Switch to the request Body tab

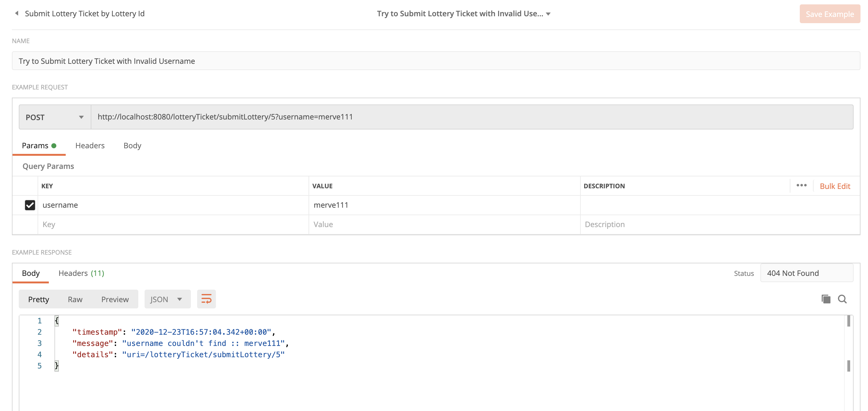[132, 145]
